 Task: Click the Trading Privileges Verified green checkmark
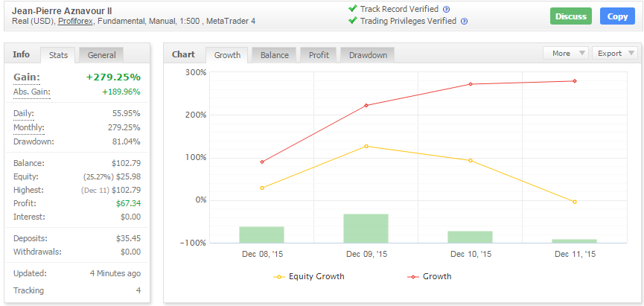[352, 20]
